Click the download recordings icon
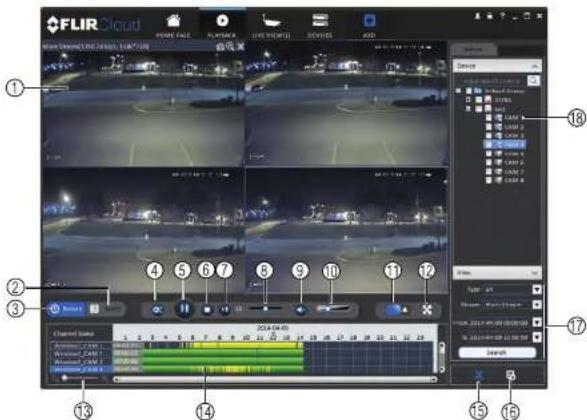 pos(510,375)
